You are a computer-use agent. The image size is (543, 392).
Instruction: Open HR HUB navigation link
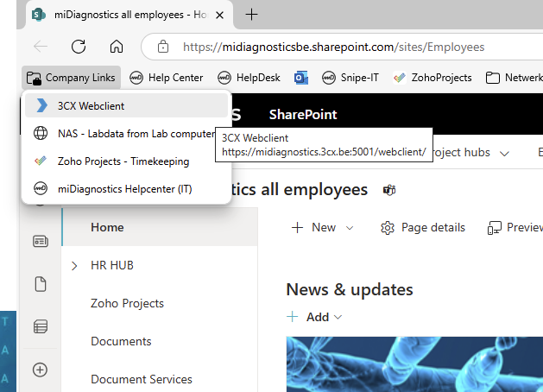[x=112, y=265]
